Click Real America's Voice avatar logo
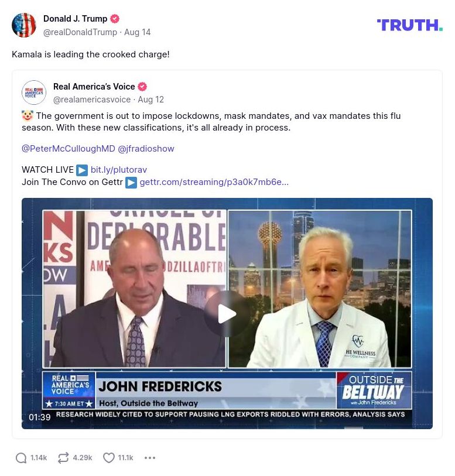Screen dimensions: 455x476 34,93
